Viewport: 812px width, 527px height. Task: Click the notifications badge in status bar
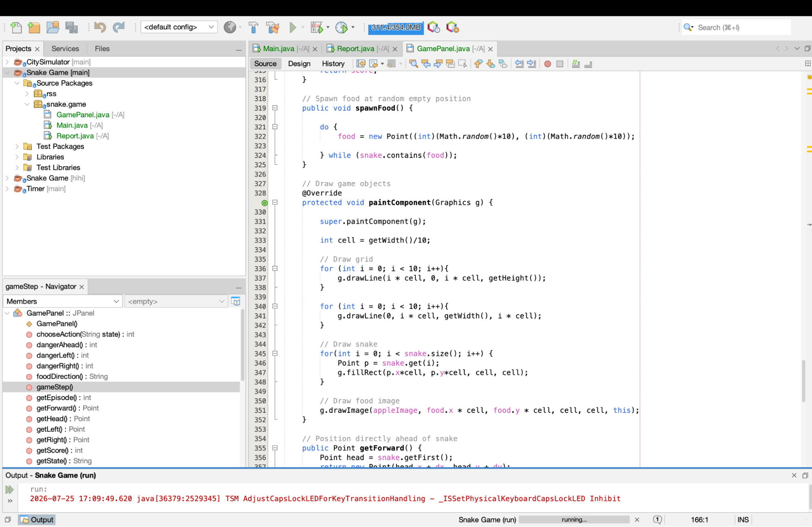click(658, 520)
